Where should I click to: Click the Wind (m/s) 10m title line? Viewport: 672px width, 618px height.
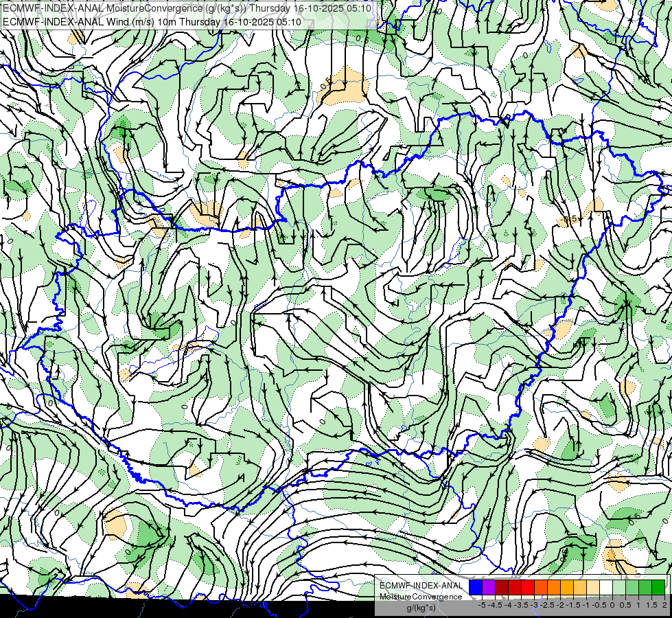(152, 22)
